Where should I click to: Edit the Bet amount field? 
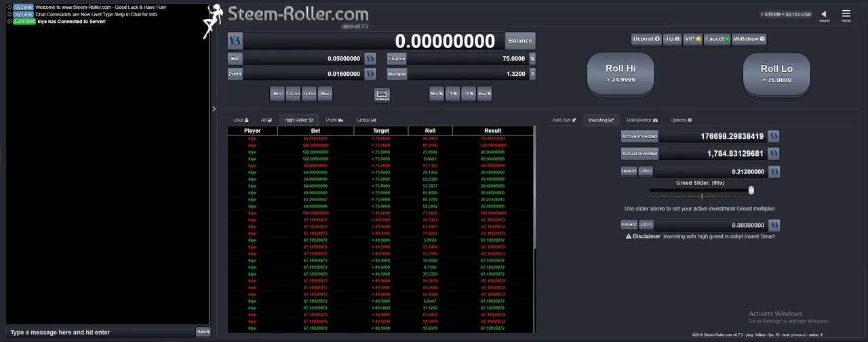[303, 59]
